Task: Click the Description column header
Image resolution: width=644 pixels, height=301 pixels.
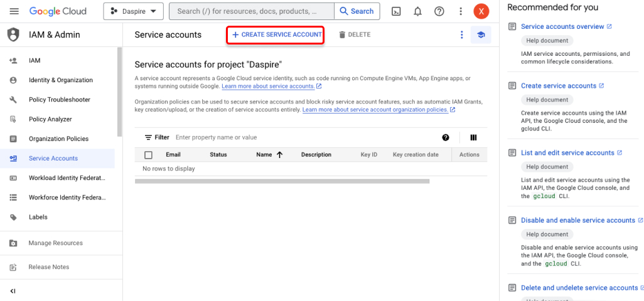Action: coord(316,155)
